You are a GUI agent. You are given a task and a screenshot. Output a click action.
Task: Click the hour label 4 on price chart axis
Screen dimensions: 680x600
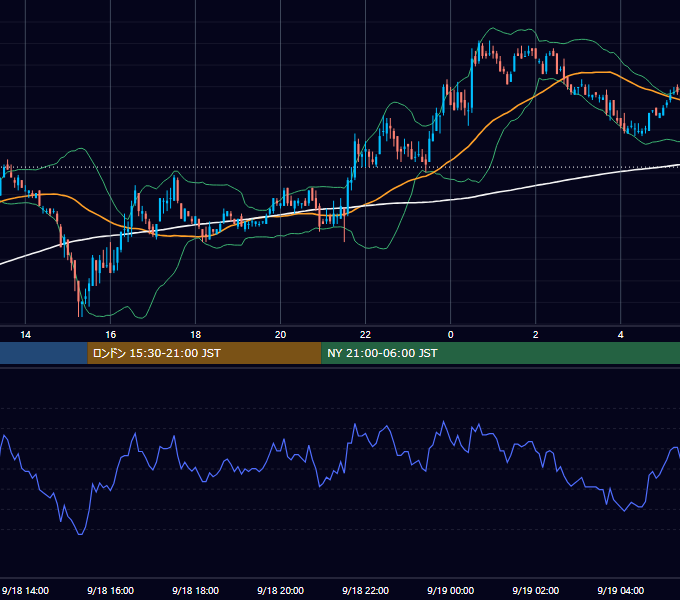pos(621,335)
